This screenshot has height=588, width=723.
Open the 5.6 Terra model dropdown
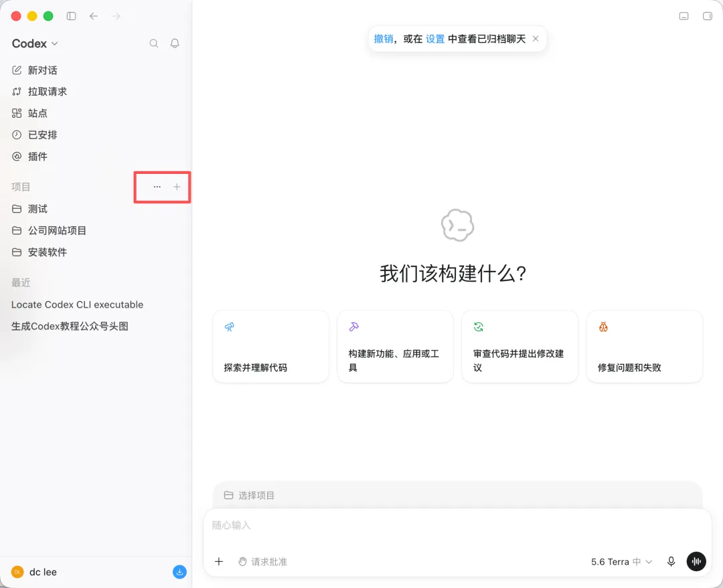[621, 562]
